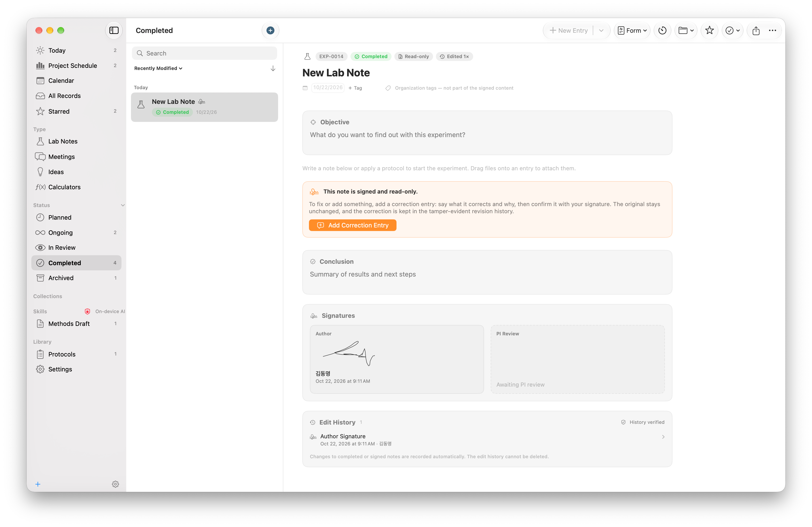Toggle the sidebar visibility button
812x527 pixels.
(114, 30)
